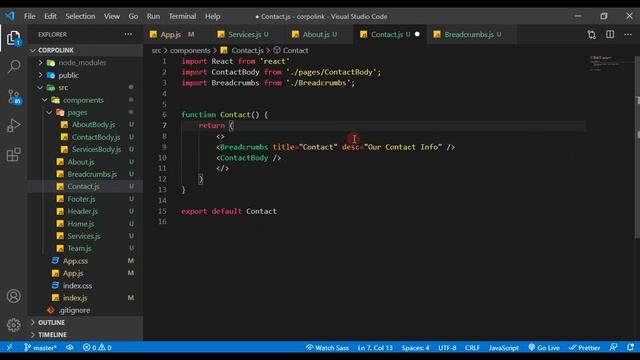Toggle Watch Sass in status bar
This screenshot has width=640, height=360.
pos(327,348)
